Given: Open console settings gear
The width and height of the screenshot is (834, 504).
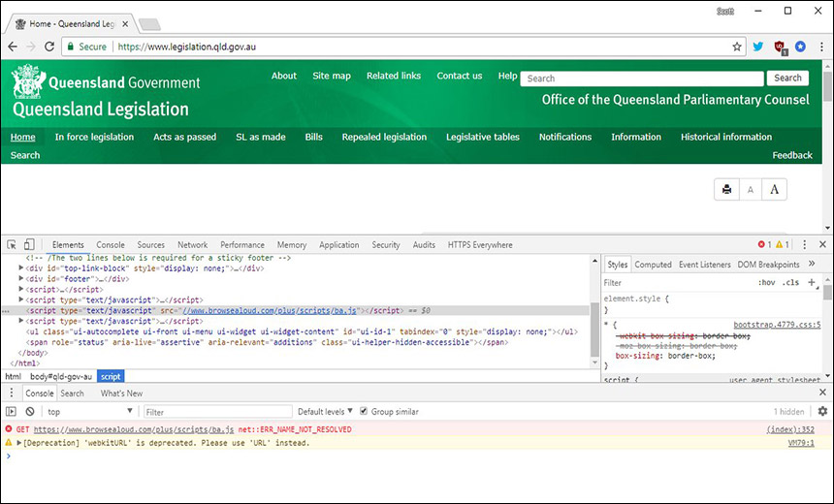Looking at the screenshot, I should [822, 411].
